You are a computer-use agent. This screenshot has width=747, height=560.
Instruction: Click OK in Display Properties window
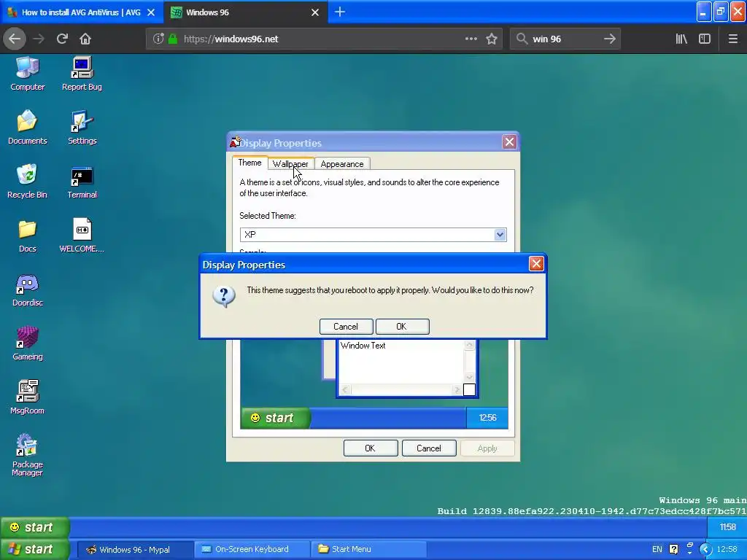370,448
